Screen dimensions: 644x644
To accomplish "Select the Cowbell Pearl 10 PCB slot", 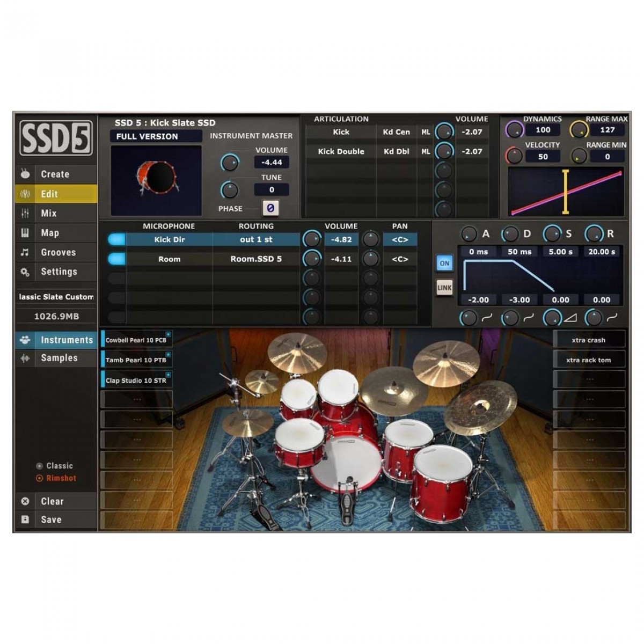I will click(x=137, y=339).
